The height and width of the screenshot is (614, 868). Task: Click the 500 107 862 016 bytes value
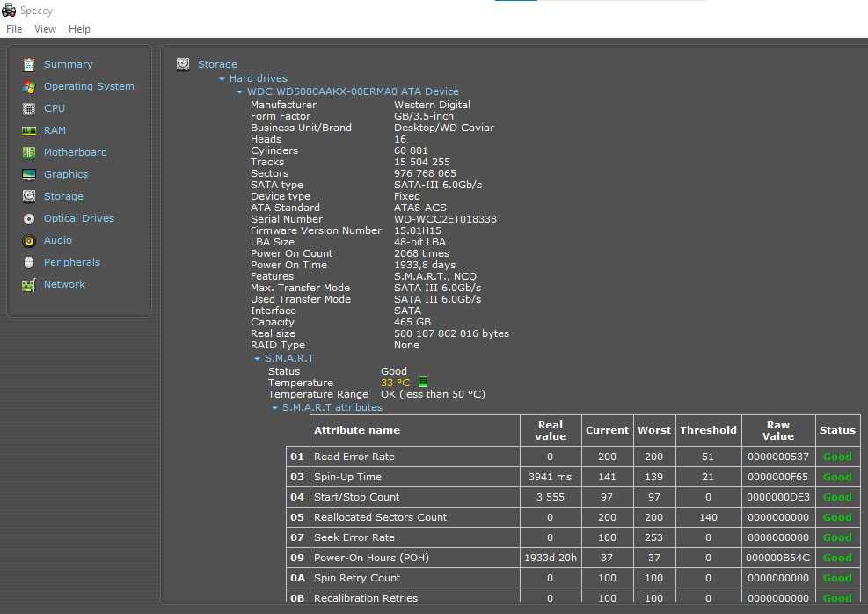451,334
